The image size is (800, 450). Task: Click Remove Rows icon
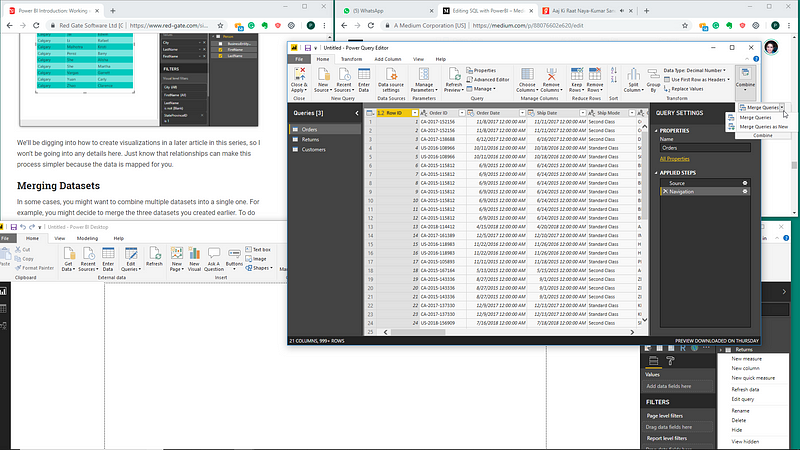[595, 74]
